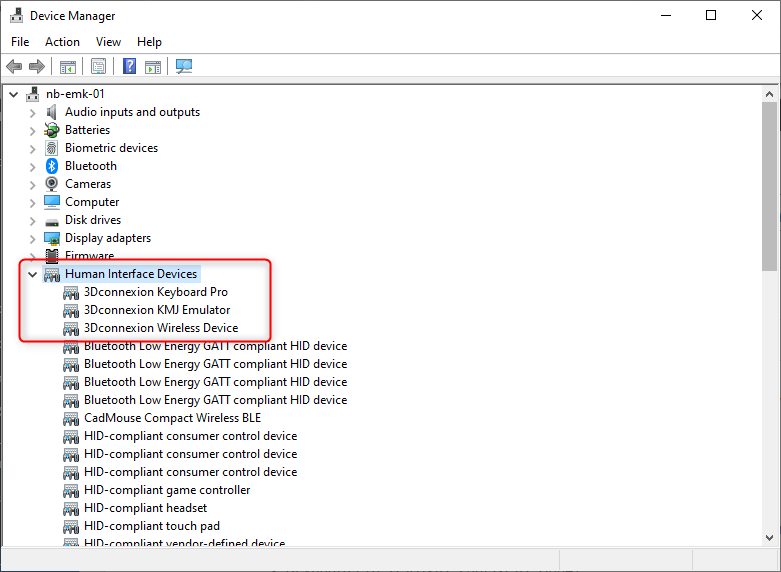
Task: Expand the Display adapters category
Action: [32, 238]
